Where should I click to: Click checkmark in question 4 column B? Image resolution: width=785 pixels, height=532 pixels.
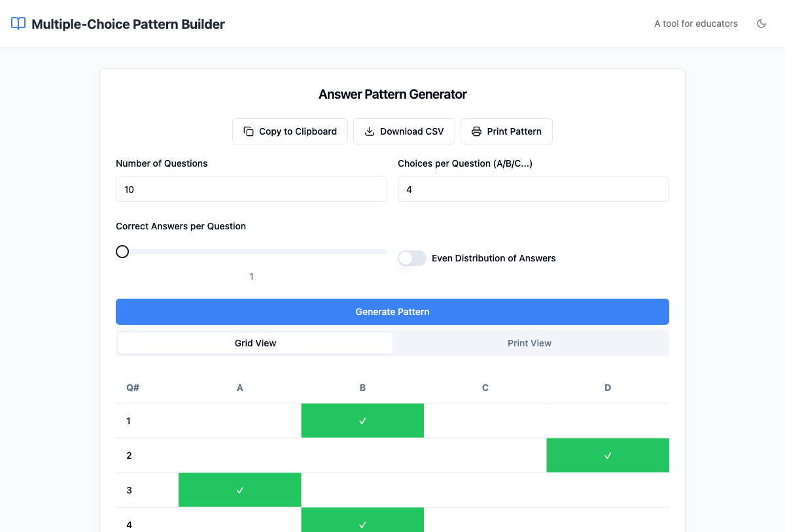pos(362,523)
